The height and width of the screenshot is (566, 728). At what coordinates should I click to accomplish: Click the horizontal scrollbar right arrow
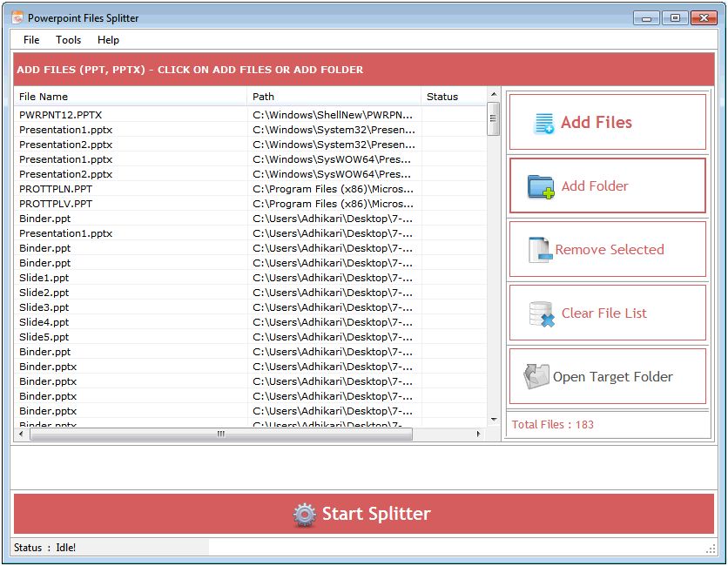coord(479,435)
